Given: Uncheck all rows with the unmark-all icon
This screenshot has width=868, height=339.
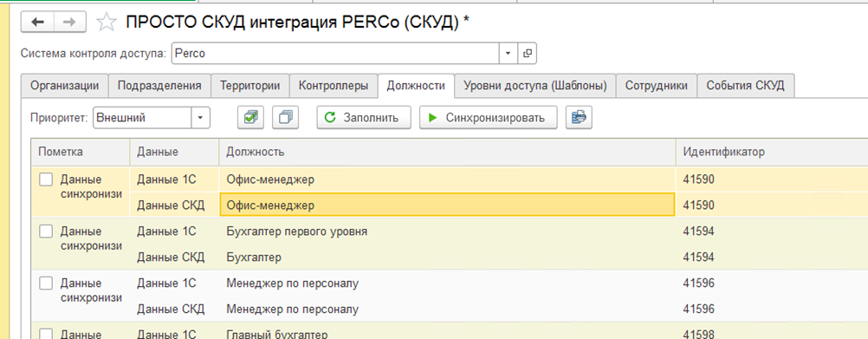Looking at the screenshot, I should click(286, 117).
